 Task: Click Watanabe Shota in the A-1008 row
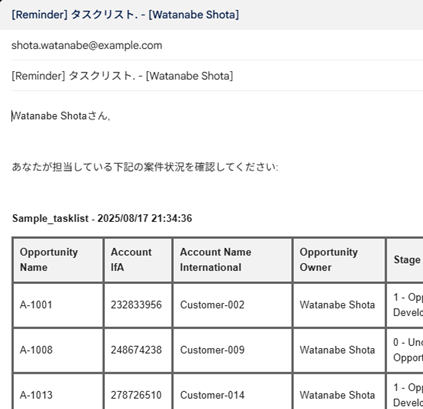click(339, 350)
